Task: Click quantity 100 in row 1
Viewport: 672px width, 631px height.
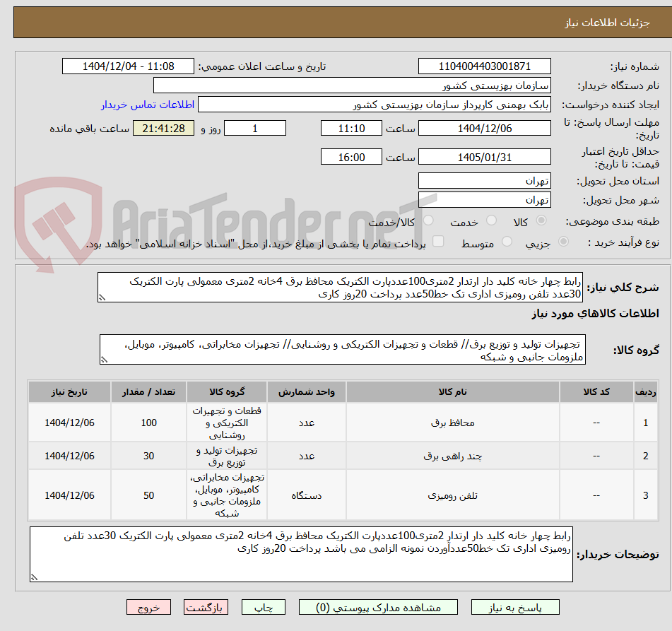Action: pos(148,423)
